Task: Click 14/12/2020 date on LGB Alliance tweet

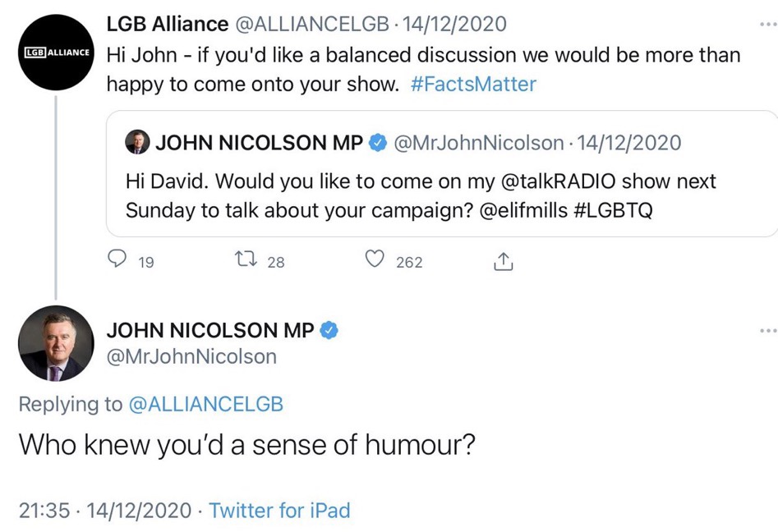Action: point(454,24)
